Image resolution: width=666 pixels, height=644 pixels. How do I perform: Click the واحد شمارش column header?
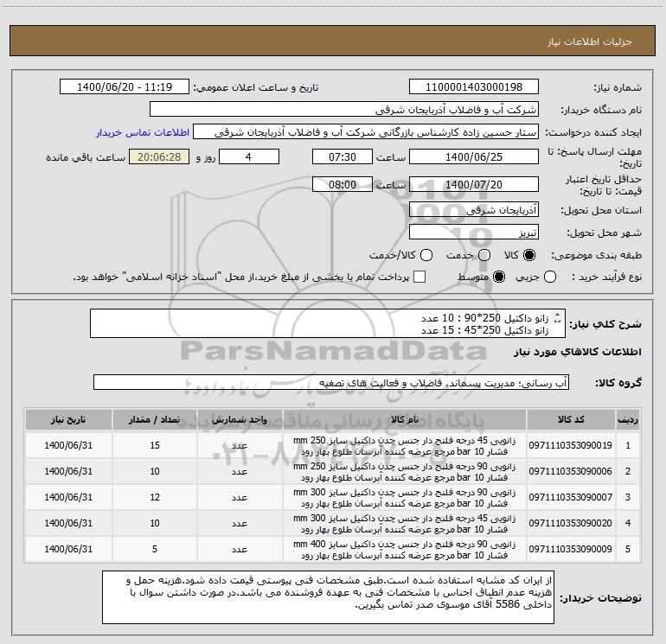[x=240, y=419]
